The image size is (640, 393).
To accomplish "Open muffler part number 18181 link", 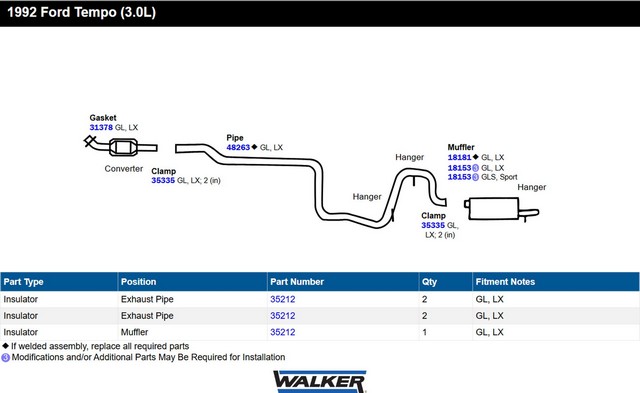I will (459, 158).
